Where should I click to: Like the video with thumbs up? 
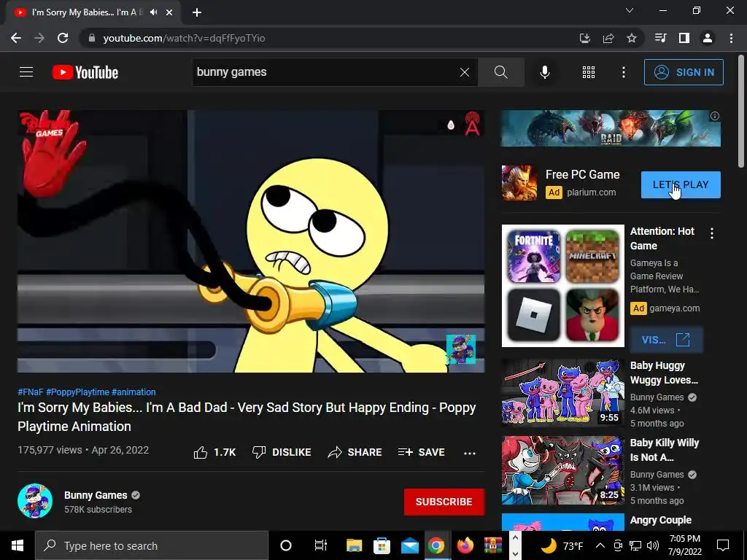pyautogui.click(x=215, y=452)
